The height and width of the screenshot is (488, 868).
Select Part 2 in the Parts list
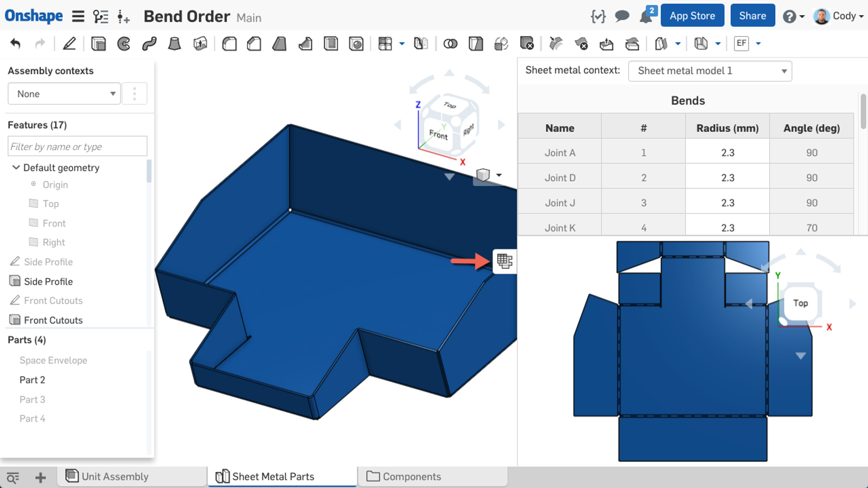[x=33, y=380]
